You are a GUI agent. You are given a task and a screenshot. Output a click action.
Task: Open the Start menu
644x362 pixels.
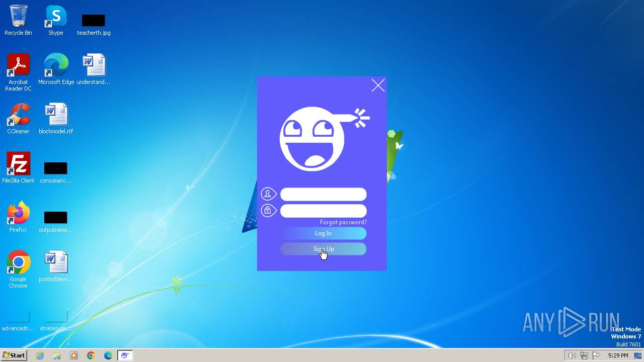(14, 355)
